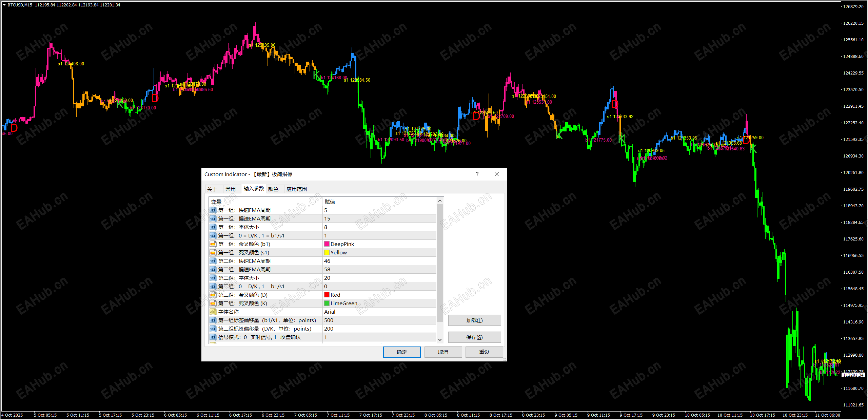Image resolution: width=868 pixels, height=420 pixels.
Task: Open the 应用范围 tab
Action: tap(296, 189)
